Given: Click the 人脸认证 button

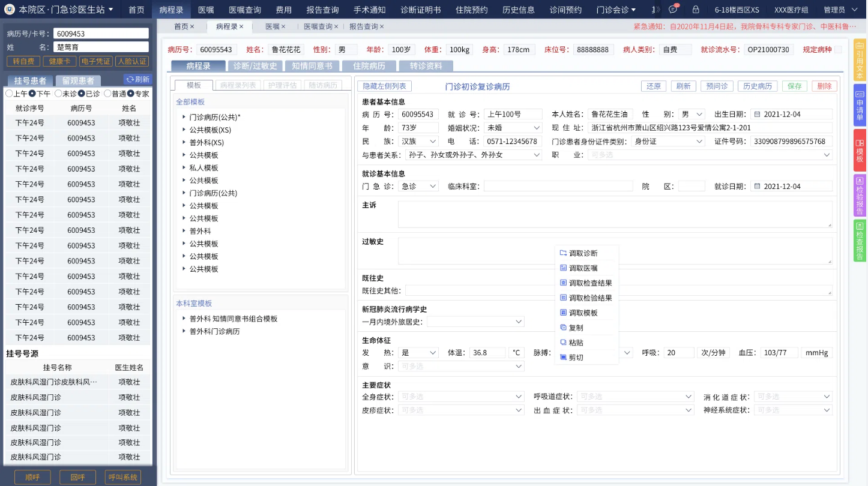Looking at the screenshot, I should pos(131,61).
